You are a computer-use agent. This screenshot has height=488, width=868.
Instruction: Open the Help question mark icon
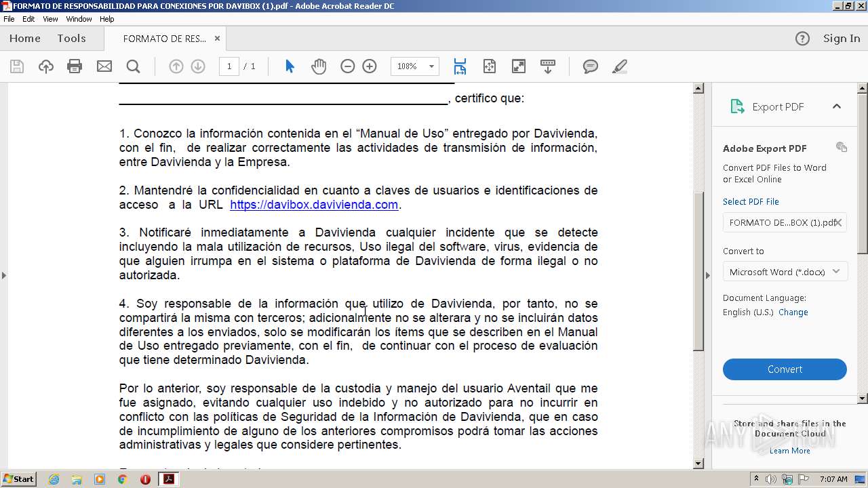pyautogui.click(x=802, y=39)
